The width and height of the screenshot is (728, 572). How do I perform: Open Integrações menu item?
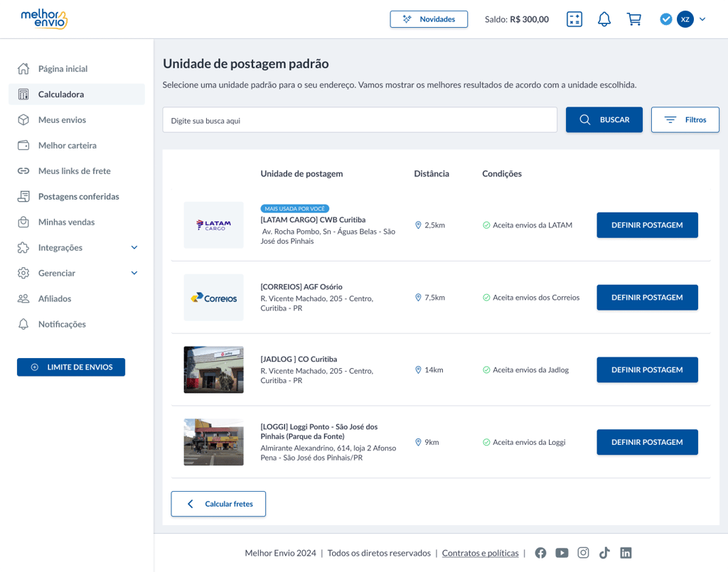(60, 247)
